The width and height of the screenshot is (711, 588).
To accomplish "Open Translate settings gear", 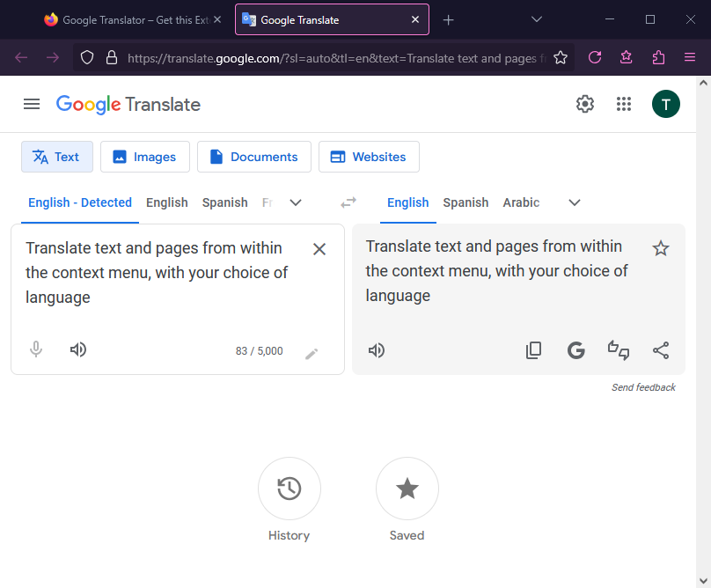I will 585,104.
